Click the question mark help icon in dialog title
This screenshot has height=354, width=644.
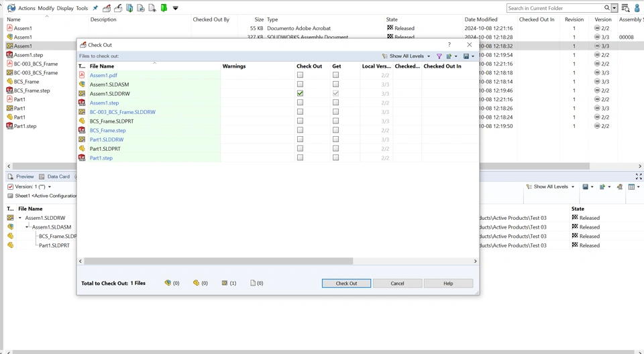[449, 45]
